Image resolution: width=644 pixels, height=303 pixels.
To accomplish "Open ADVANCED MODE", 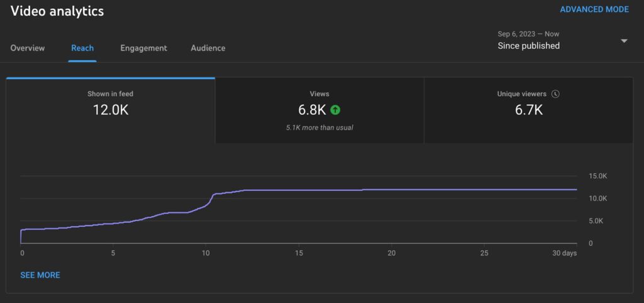I will coord(594,9).
